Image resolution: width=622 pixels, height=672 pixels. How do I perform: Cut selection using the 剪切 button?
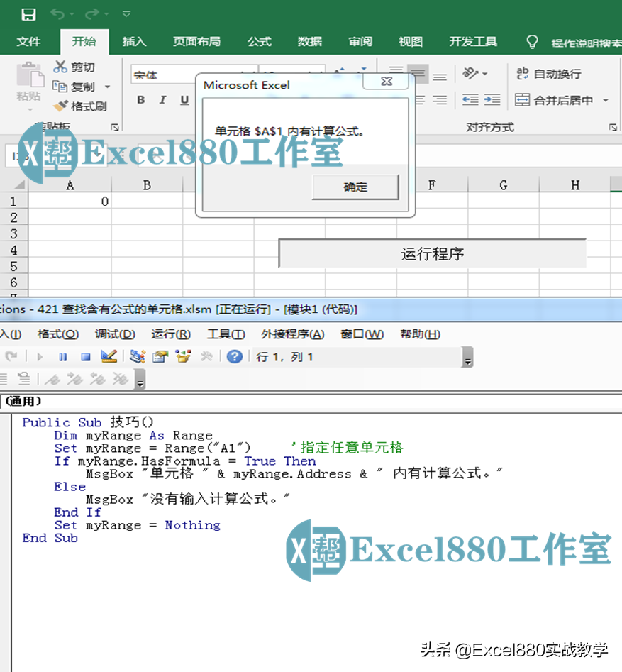(x=74, y=67)
